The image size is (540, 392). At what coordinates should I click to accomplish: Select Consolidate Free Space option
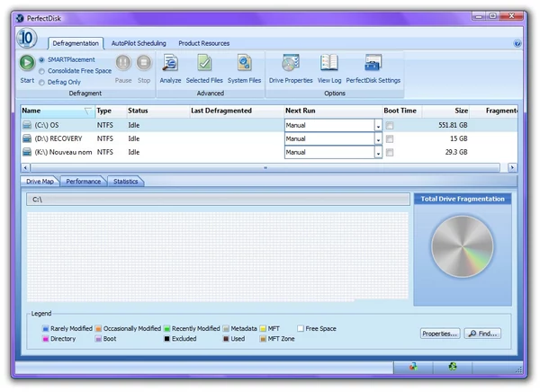41,71
